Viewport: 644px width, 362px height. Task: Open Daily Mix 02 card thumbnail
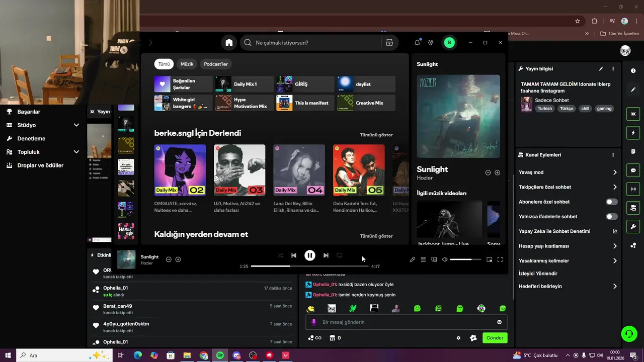pyautogui.click(x=180, y=170)
